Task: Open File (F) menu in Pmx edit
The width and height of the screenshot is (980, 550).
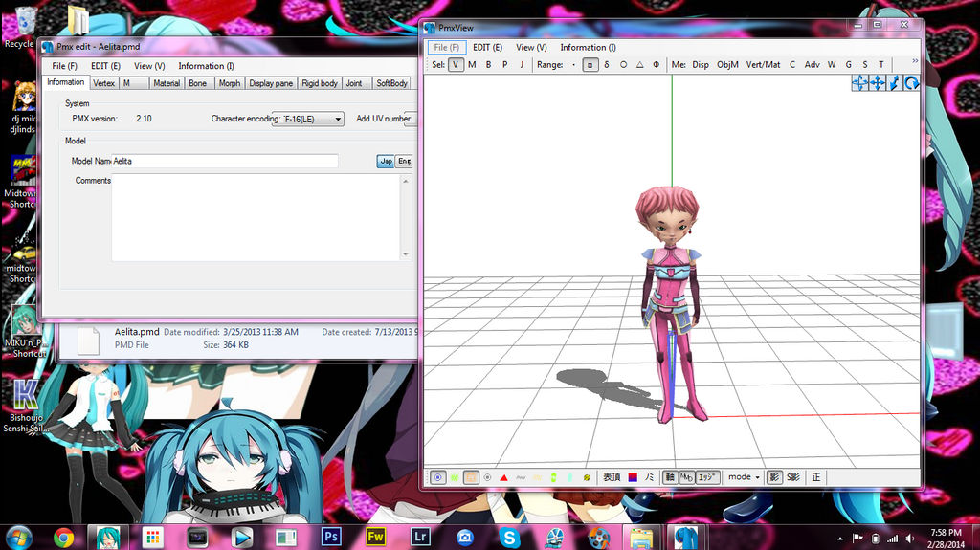Action: [64, 66]
